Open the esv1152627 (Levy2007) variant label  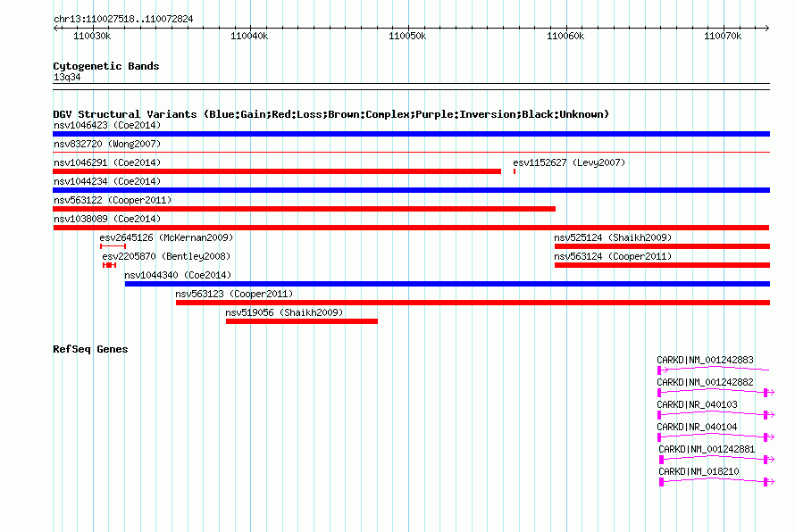tap(569, 162)
